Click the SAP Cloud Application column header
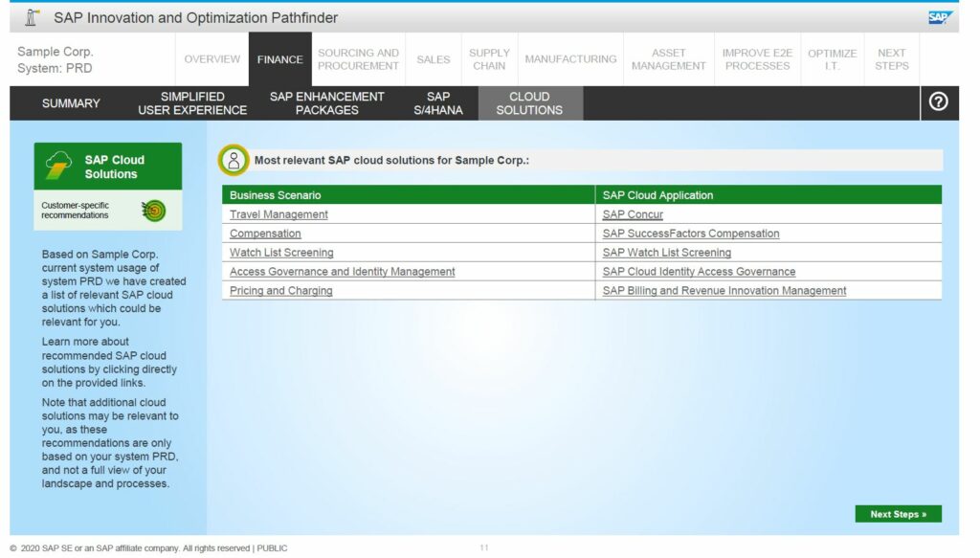Image resolution: width=980 pixels, height=558 pixels. tap(768, 195)
